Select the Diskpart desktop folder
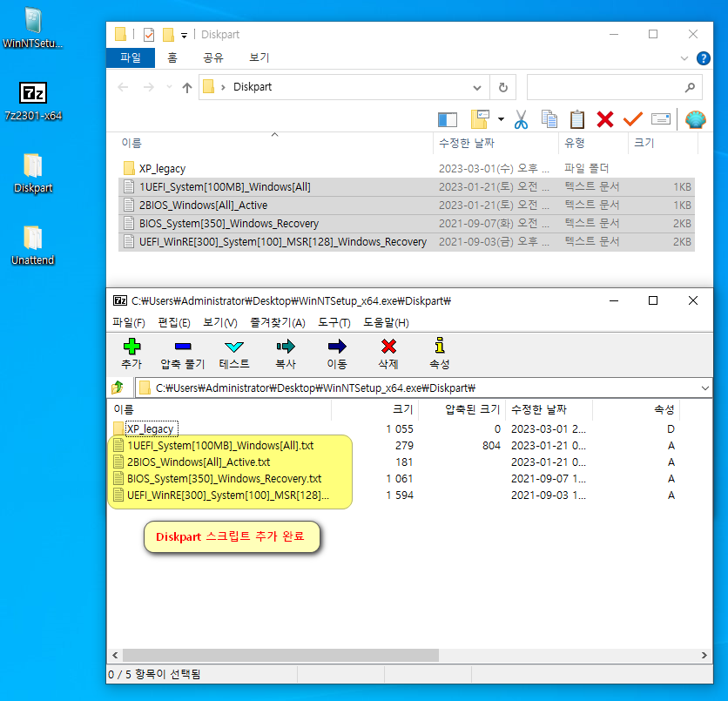728x701 pixels. click(x=33, y=173)
